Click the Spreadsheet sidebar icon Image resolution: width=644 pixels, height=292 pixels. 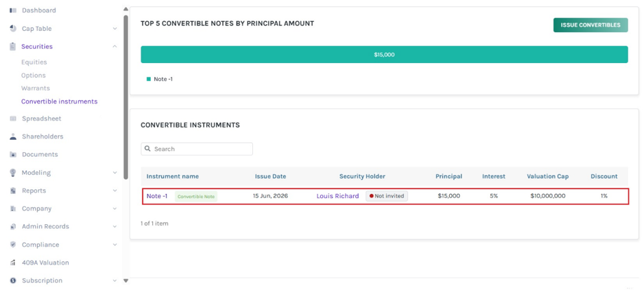(13, 119)
